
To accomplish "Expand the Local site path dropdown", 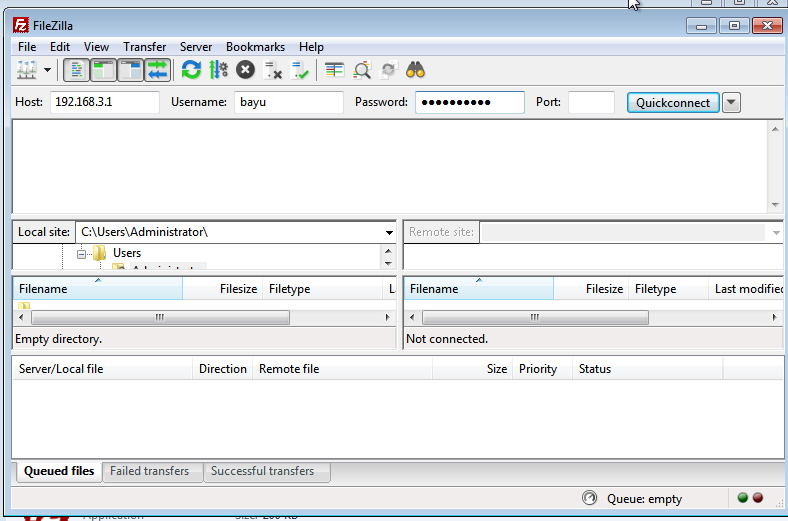I will tap(389, 232).
